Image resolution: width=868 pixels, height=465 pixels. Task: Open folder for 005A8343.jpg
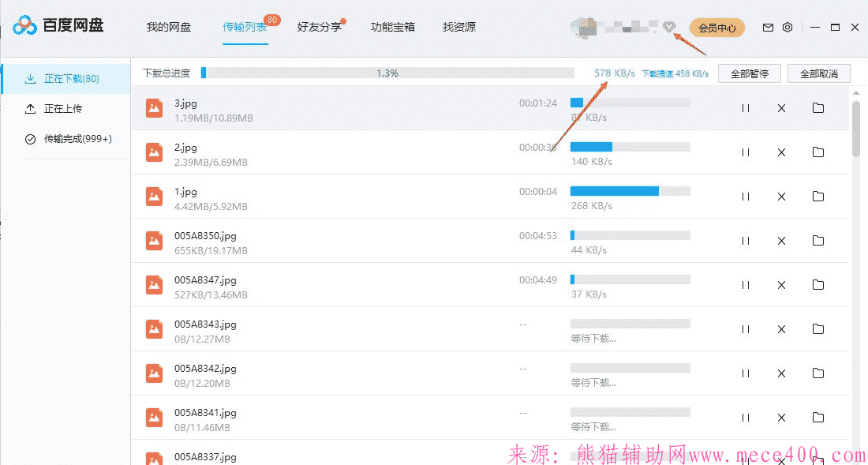[x=817, y=329]
